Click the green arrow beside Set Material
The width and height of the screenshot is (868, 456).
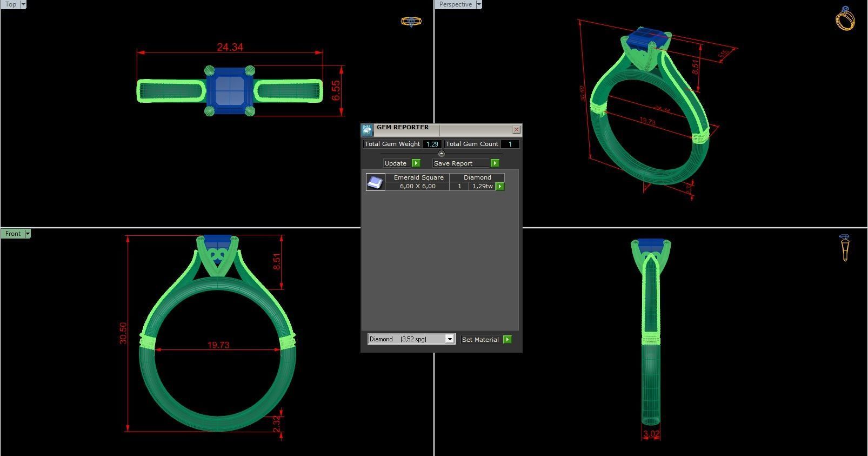(x=507, y=340)
